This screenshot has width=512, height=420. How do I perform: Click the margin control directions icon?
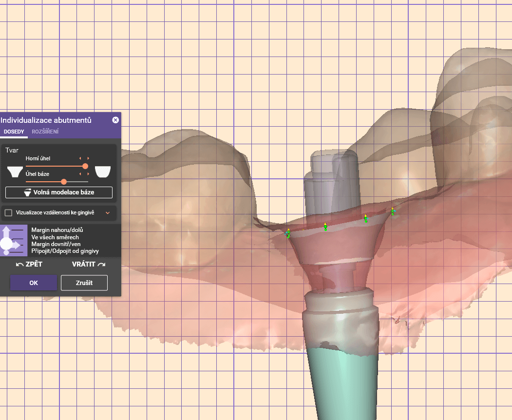14,240
